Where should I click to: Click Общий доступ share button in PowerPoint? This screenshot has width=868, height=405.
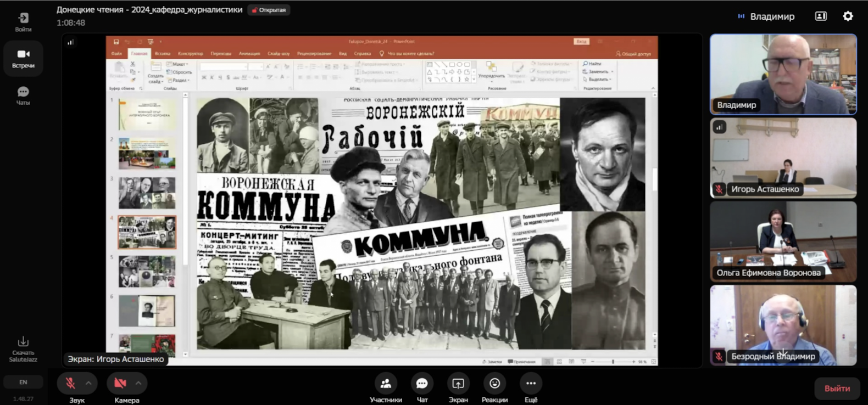coord(633,54)
